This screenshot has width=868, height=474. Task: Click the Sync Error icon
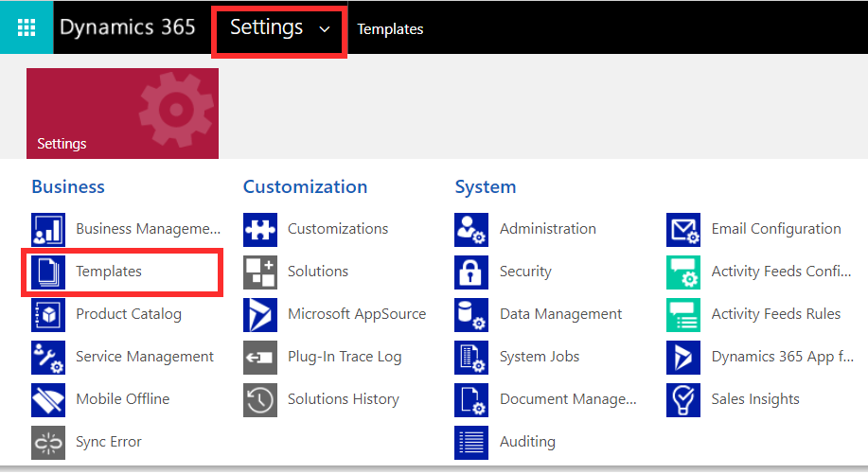tap(48, 443)
